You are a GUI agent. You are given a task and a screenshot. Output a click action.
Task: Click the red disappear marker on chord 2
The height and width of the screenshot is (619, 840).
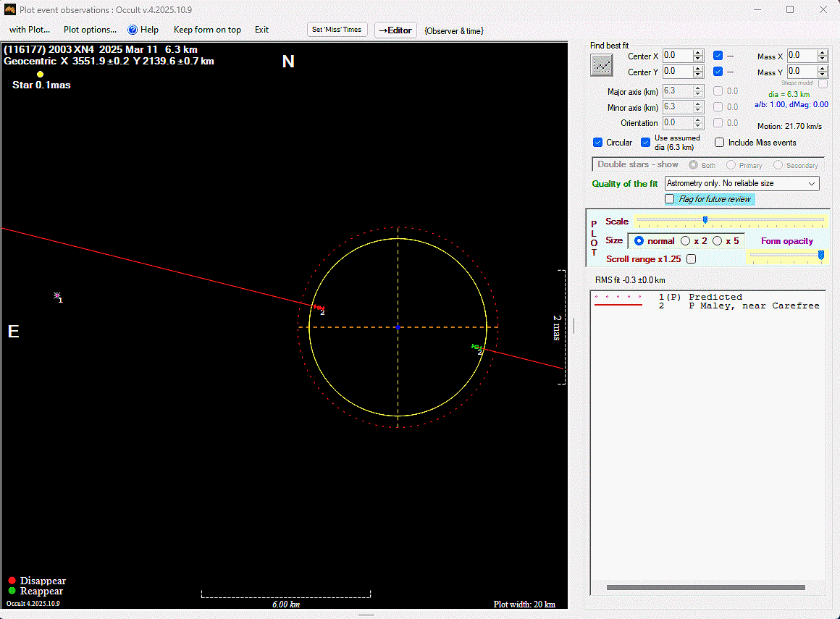pyautogui.click(x=318, y=308)
